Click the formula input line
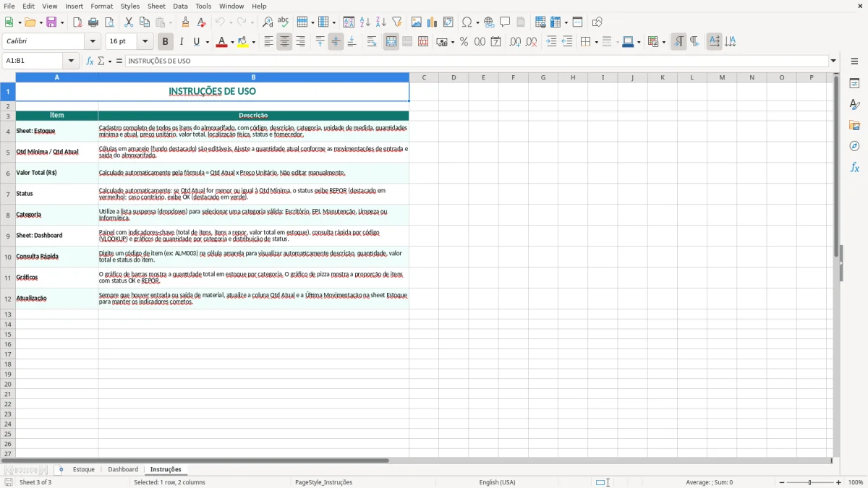 (477, 61)
